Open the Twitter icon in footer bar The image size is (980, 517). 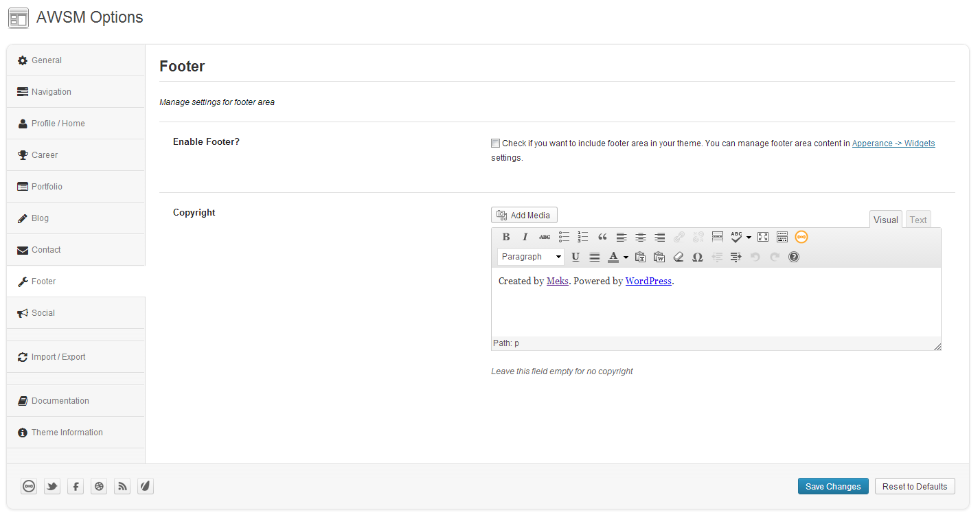(52, 486)
